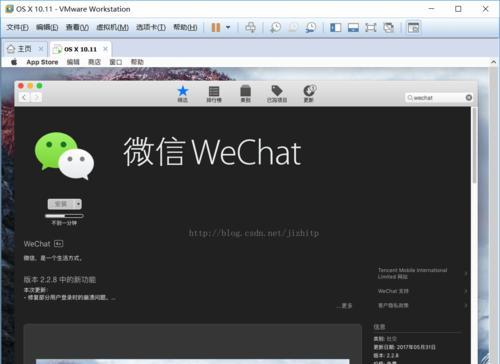
Task: Focus the wechat search field
Action: click(438, 97)
